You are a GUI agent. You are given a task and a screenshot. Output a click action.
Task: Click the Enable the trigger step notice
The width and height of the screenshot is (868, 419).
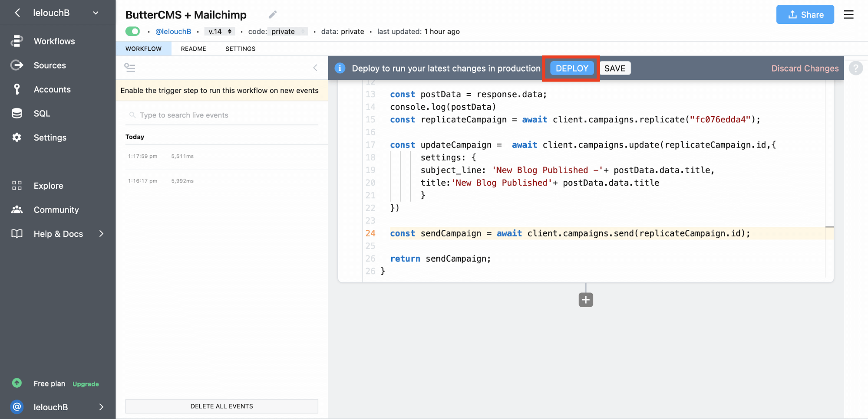point(222,90)
